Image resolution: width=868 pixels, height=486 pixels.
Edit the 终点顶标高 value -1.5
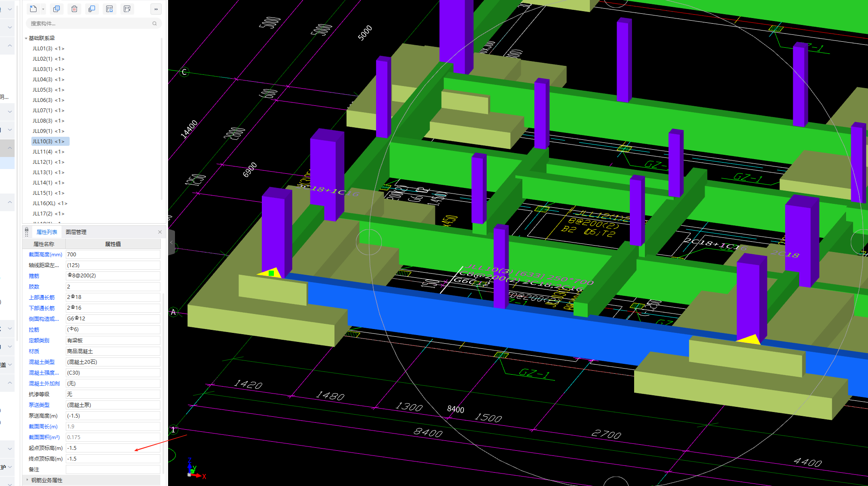pyautogui.click(x=113, y=459)
